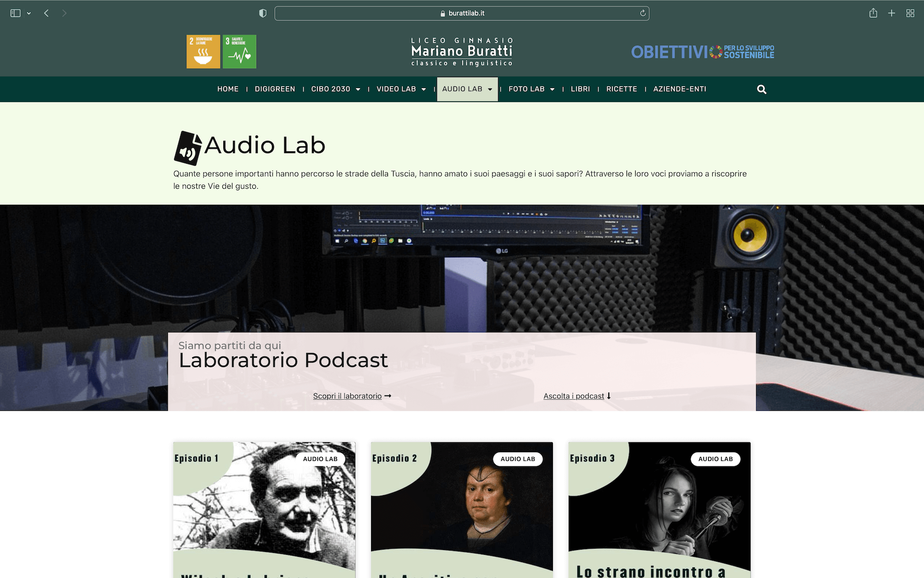Open the Liceo Mariano Buratti logo
This screenshot has height=578, width=924.
click(462, 52)
